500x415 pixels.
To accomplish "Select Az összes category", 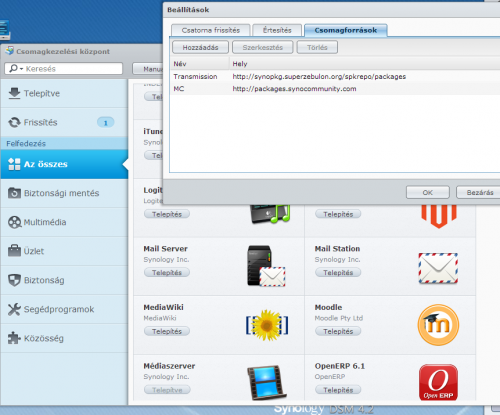I will click(64, 164).
